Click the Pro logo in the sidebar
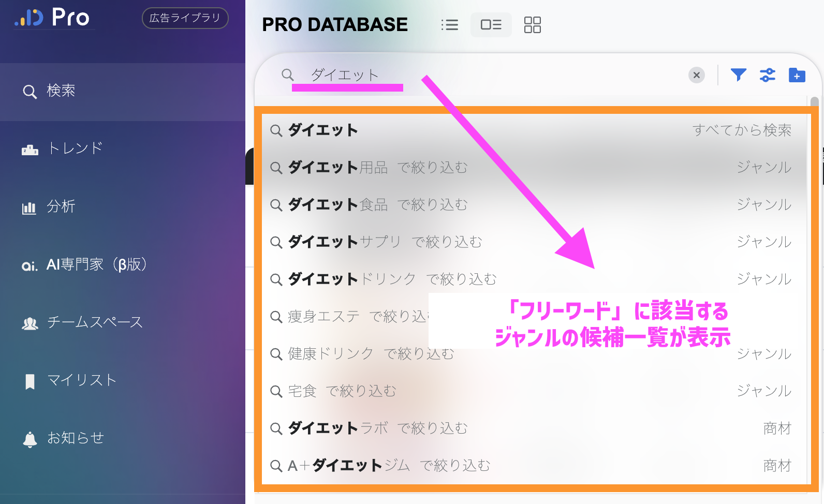 pos(52,17)
